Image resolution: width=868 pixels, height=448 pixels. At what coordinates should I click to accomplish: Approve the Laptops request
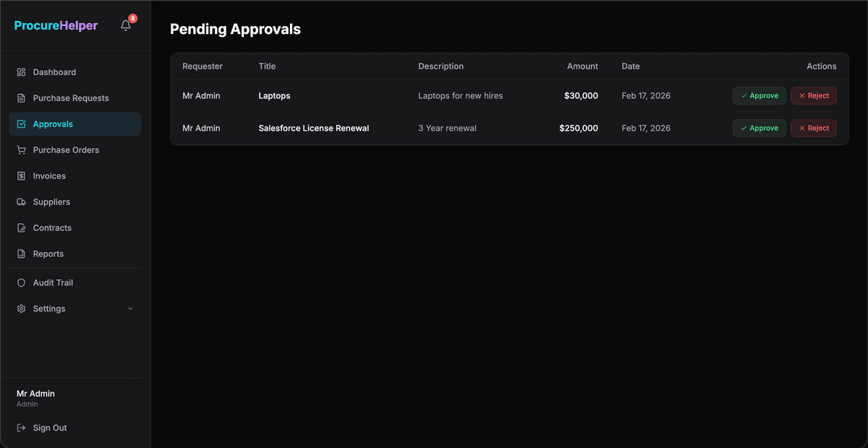point(759,95)
